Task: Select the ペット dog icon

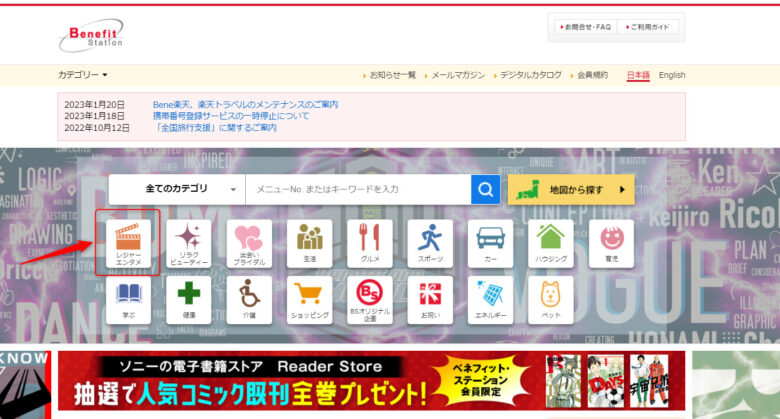Action: 550,299
